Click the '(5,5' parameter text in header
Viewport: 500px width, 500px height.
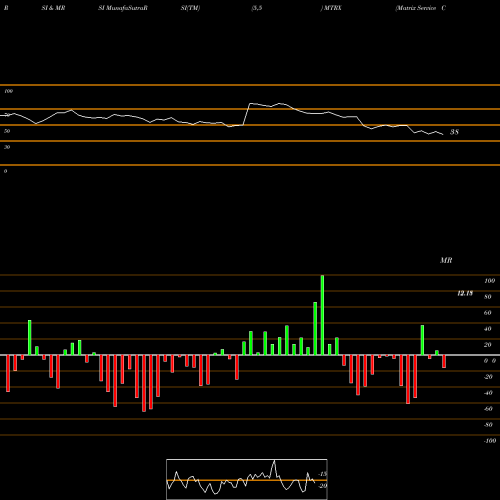tap(257, 8)
